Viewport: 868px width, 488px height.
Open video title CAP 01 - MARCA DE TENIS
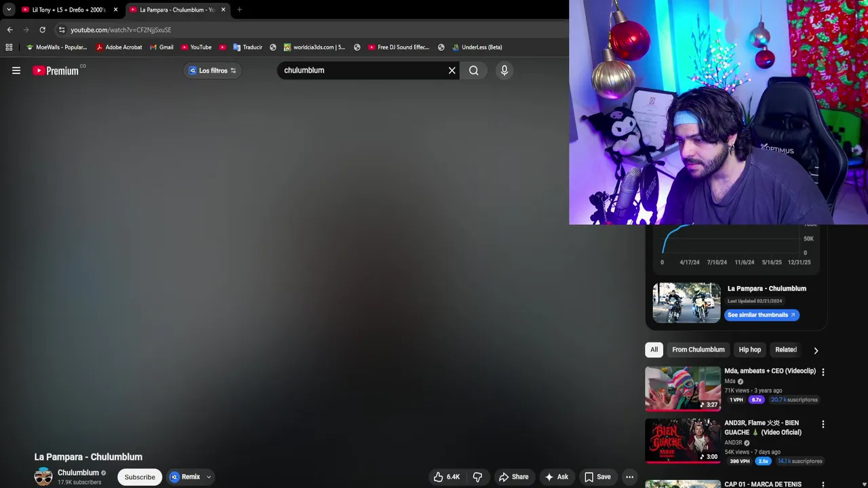[x=763, y=485]
